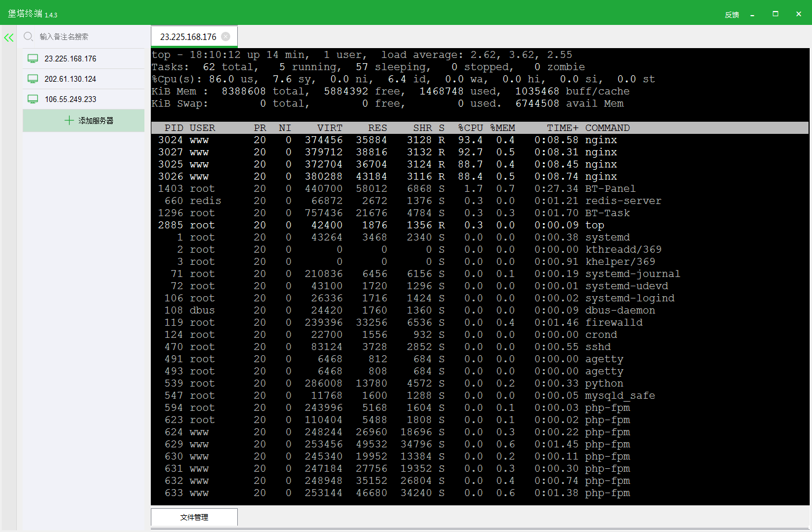The height and width of the screenshot is (532, 812).
Task: Select server 23.225.168.176 in the sidebar
Action: (84, 59)
